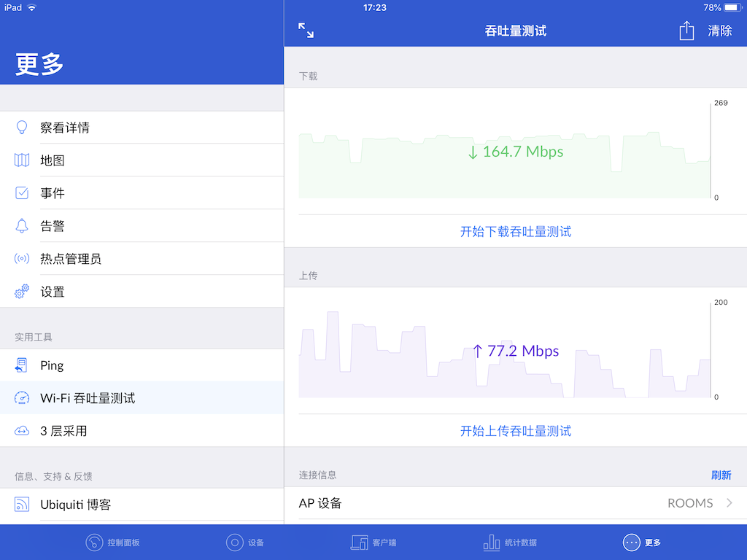Select the Ping utility row

[142, 365]
